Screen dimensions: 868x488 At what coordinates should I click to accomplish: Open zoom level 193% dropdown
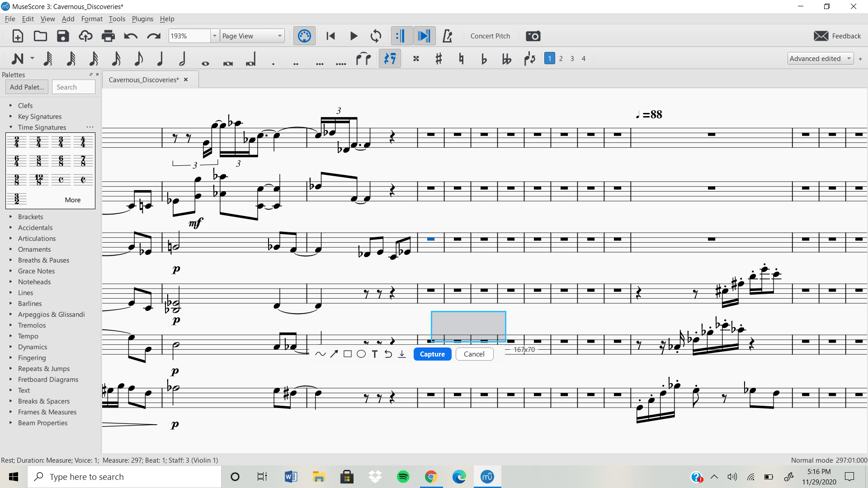tap(215, 36)
